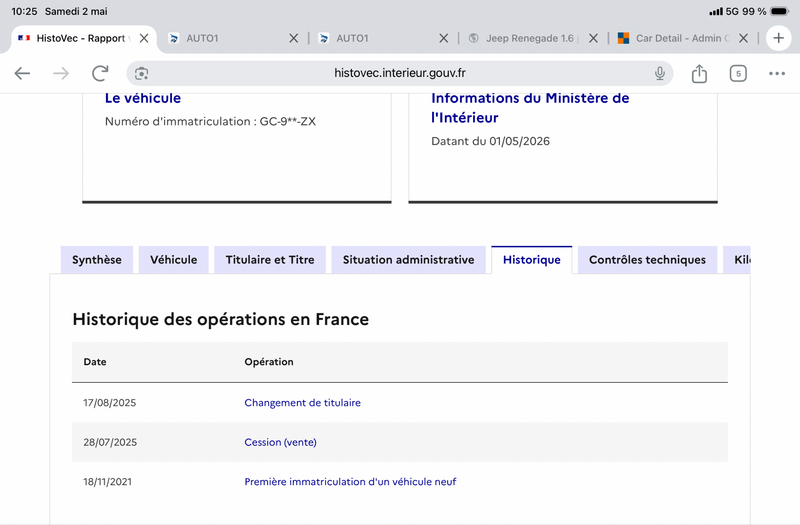This screenshot has width=800, height=525.
Task: Close the HistoVec - Rapport tab
Action: pyautogui.click(x=144, y=38)
